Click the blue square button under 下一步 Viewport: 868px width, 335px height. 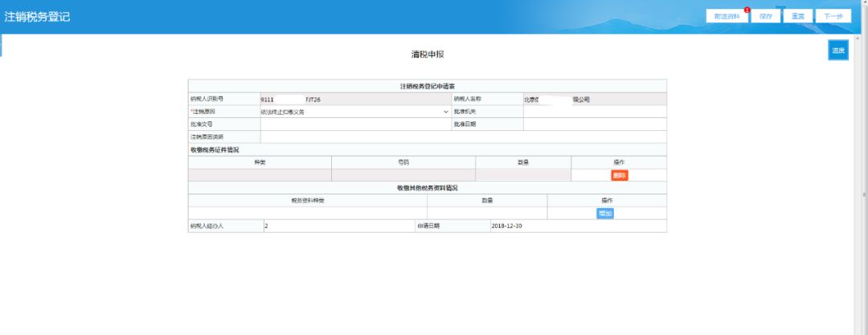pyautogui.click(x=838, y=51)
